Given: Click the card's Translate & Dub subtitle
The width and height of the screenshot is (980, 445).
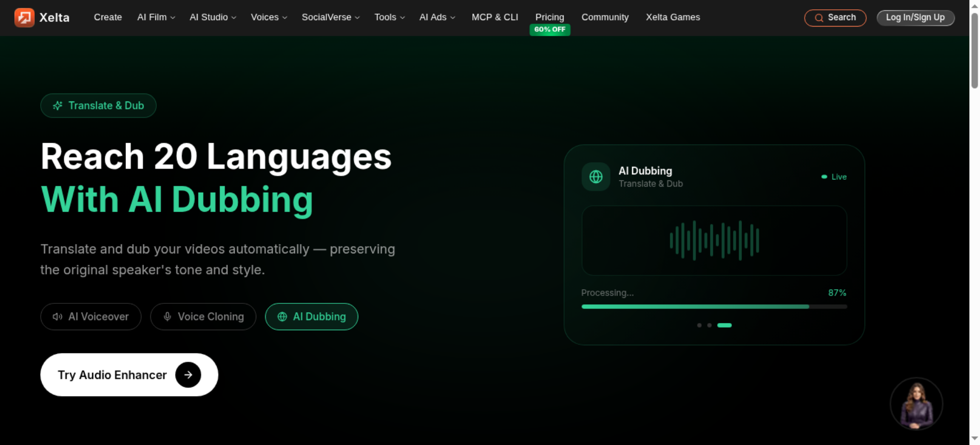Looking at the screenshot, I should 651,184.
